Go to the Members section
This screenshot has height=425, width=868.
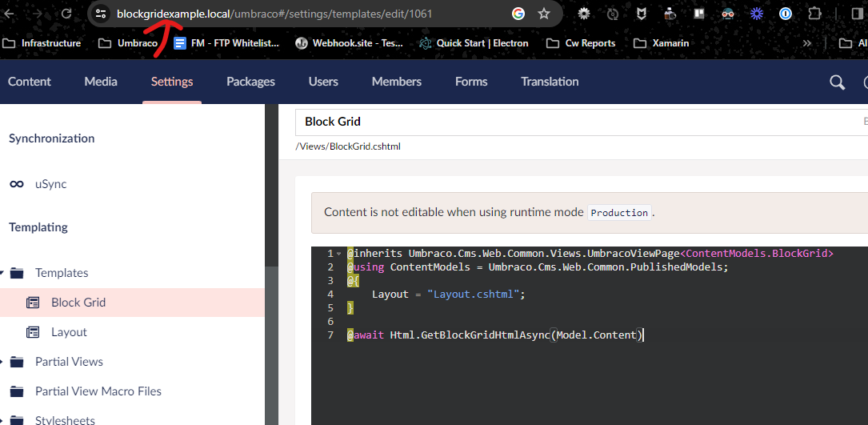click(x=396, y=82)
